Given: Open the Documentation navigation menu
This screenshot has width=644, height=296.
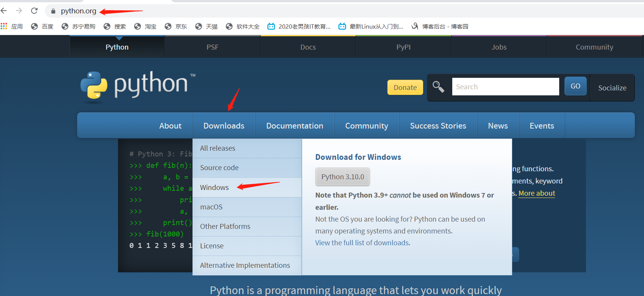Looking at the screenshot, I should (295, 125).
